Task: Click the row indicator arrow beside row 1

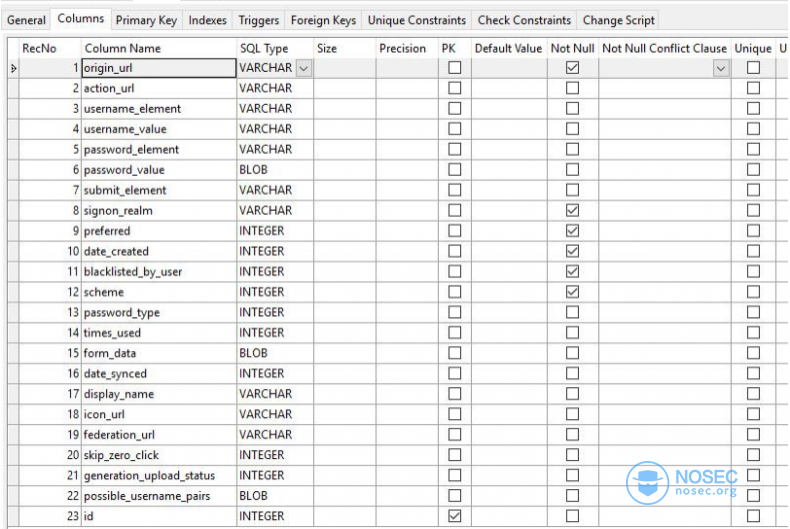Action: point(14,68)
